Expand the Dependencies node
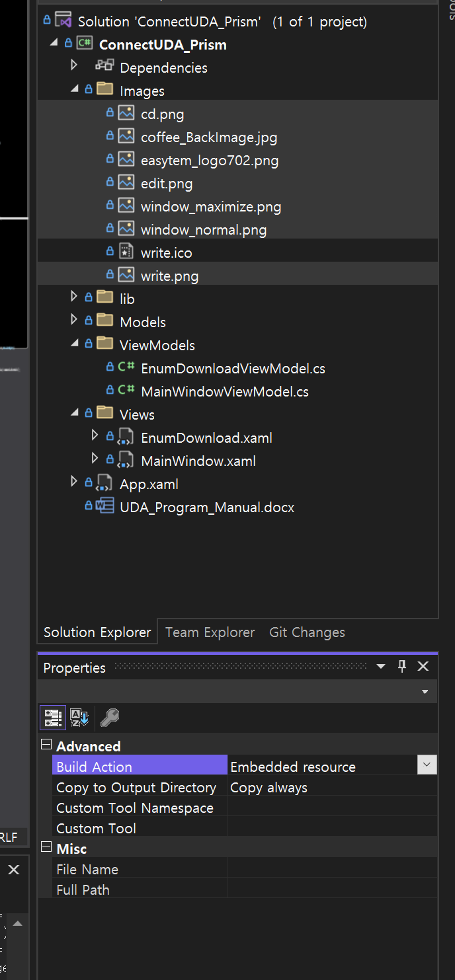 click(x=74, y=65)
